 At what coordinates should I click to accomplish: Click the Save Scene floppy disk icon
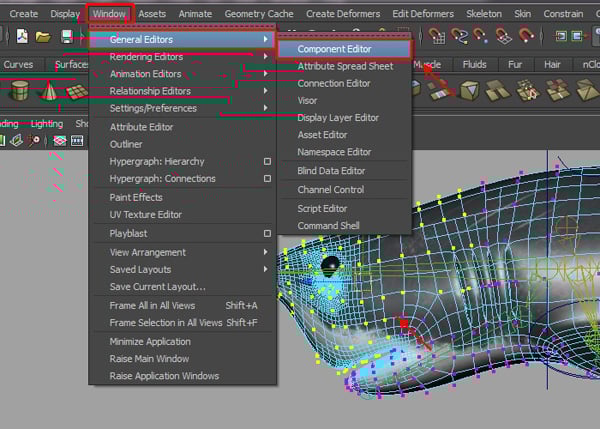pyautogui.click(x=66, y=37)
